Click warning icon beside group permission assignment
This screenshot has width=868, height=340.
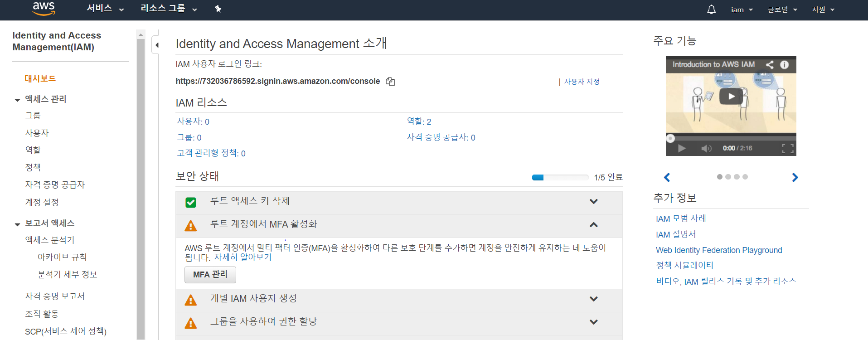tap(191, 323)
